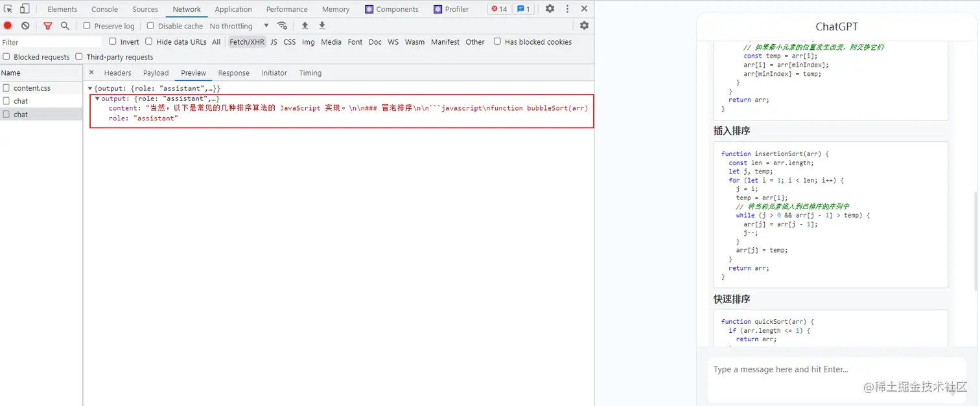Enable the Disable cache checkbox
The width and height of the screenshot is (980, 406).
(x=150, y=26)
